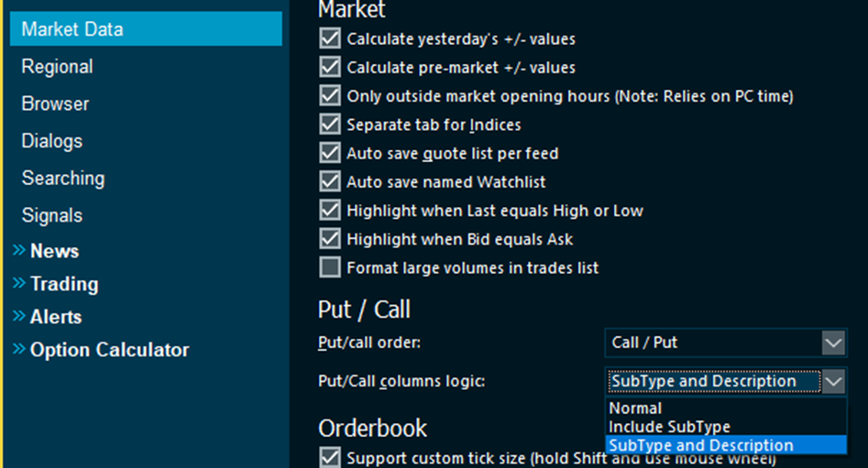This screenshot has height=468, width=868.
Task: Choose Normal from the dropdown list
Action: [x=635, y=408]
